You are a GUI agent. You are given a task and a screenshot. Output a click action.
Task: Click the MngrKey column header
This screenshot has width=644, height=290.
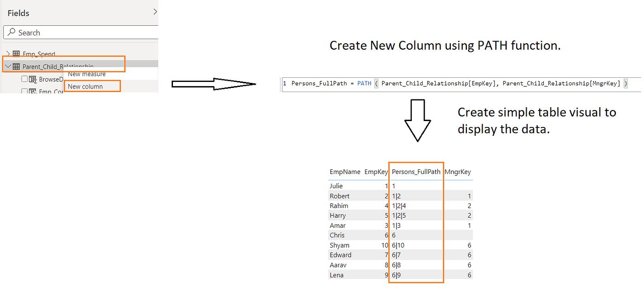[458, 172]
